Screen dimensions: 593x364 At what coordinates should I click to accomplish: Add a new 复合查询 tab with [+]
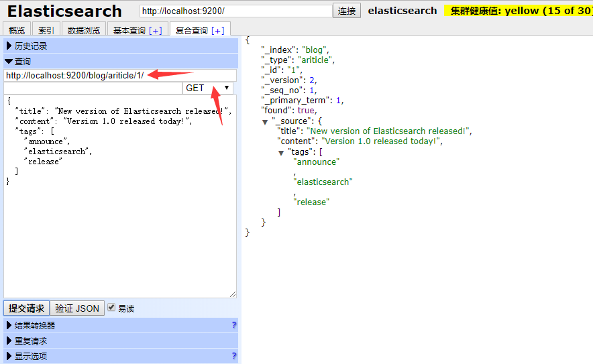218,31
